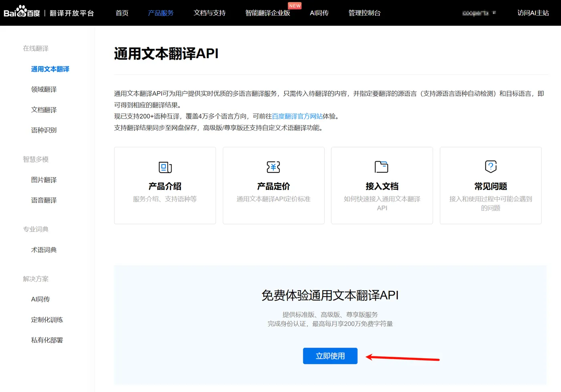Select 文档翻译 in the sidebar
This screenshot has height=392, width=561.
click(44, 110)
